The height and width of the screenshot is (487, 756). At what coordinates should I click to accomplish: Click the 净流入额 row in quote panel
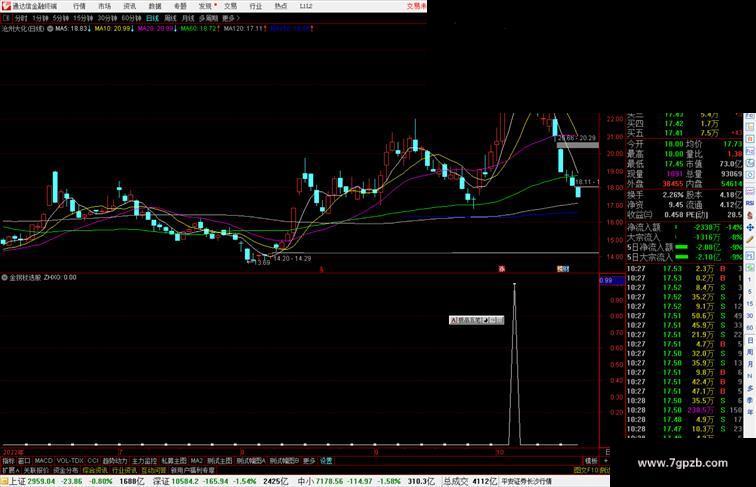click(685, 227)
